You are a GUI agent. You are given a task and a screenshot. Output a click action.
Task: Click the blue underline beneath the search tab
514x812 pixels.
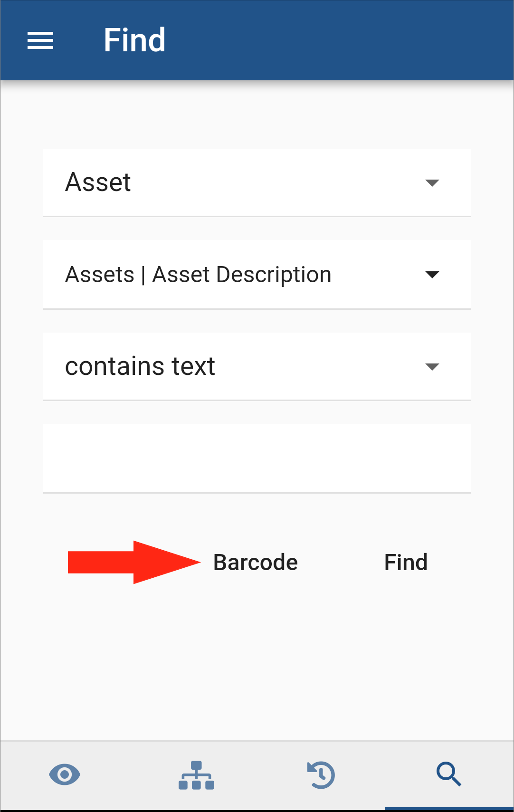(x=449, y=809)
